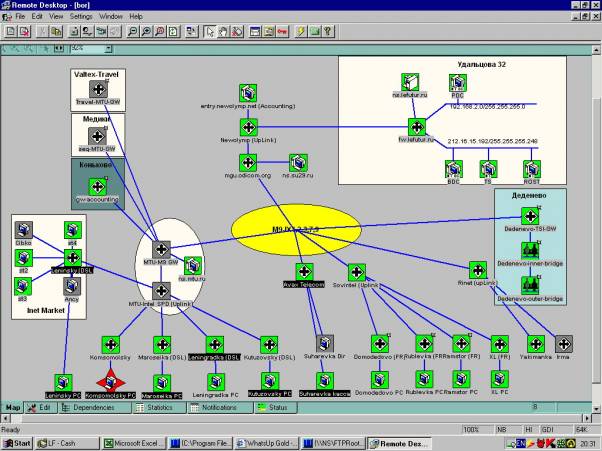Click the question mark help icon
602x451 pixels.
coord(328,31)
